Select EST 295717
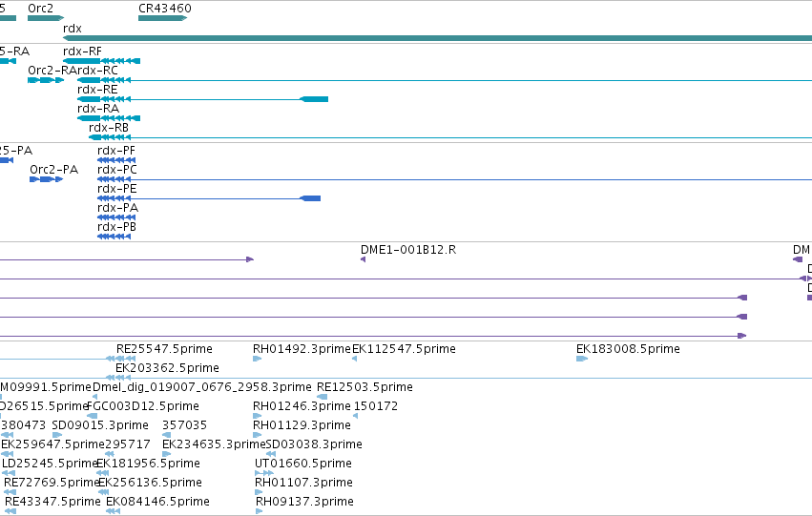This screenshot has height=516, width=812. point(128,445)
